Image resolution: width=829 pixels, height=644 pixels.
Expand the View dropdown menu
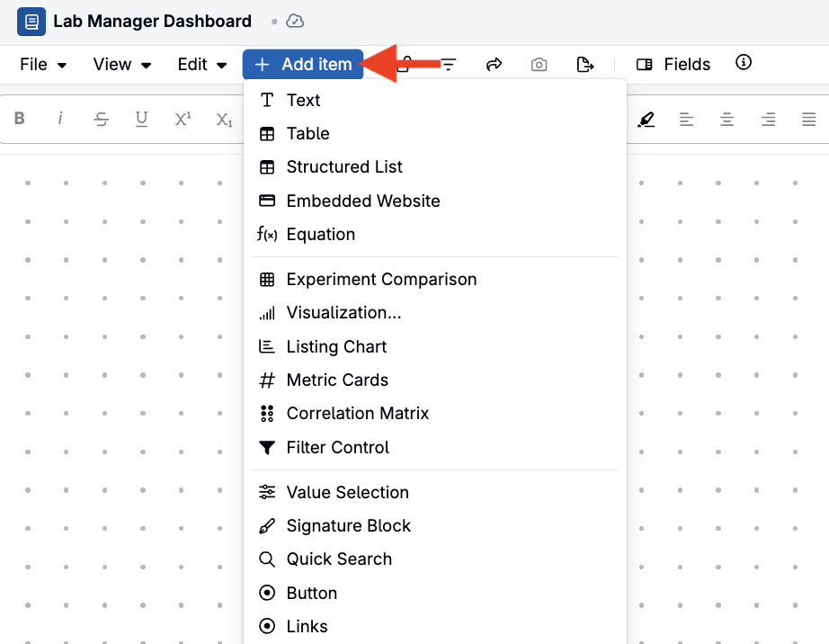(x=122, y=65)
